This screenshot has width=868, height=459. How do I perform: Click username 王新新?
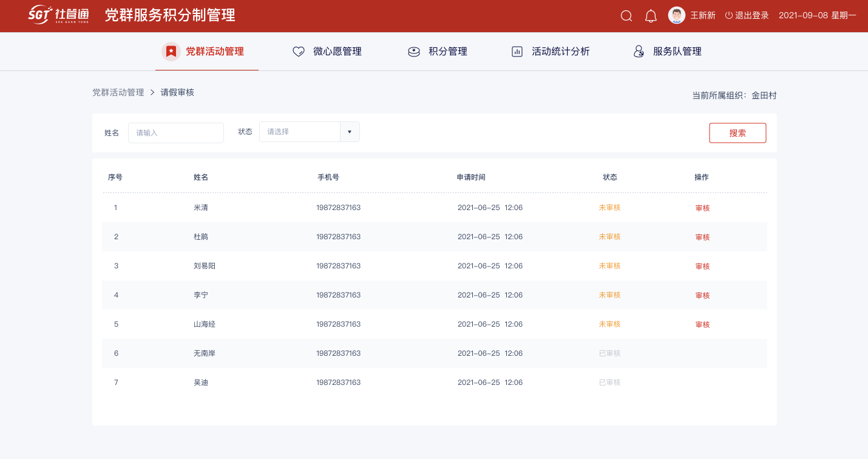tap(703, 15)
